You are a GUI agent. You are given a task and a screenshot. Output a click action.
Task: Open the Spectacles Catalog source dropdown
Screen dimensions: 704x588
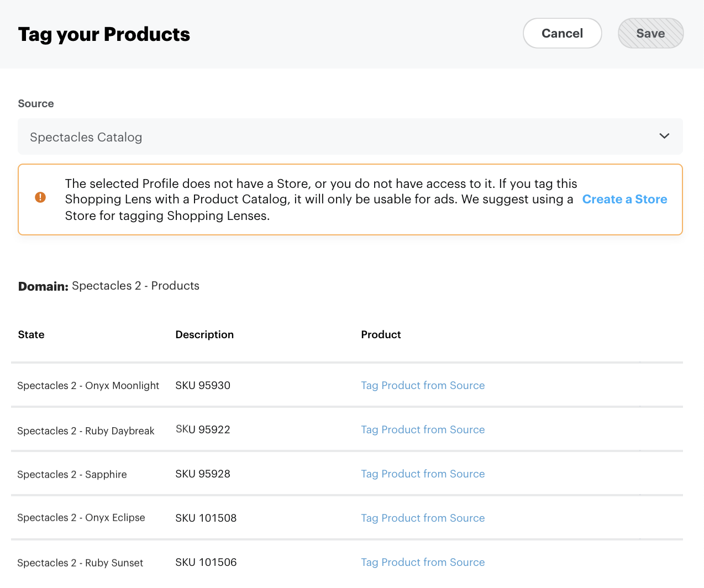pyautogui.click(x=332, y=136)
